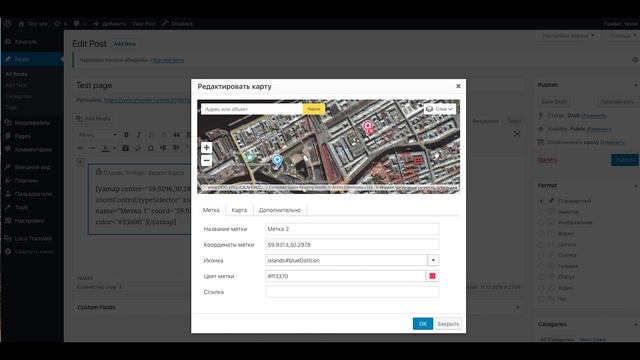Select the Галерея post format
Image resolution: width=640 pixels, height=360 pixels.
tap(541, 266)
